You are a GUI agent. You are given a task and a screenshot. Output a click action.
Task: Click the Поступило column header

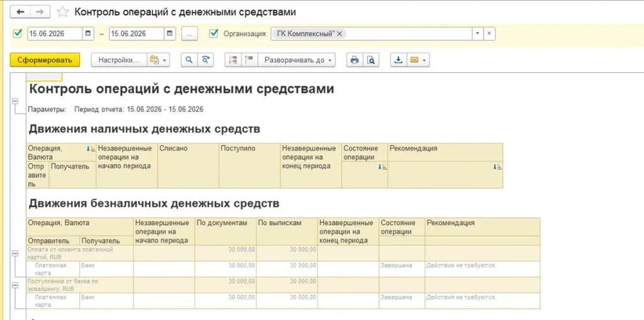[x=249, y=165]
